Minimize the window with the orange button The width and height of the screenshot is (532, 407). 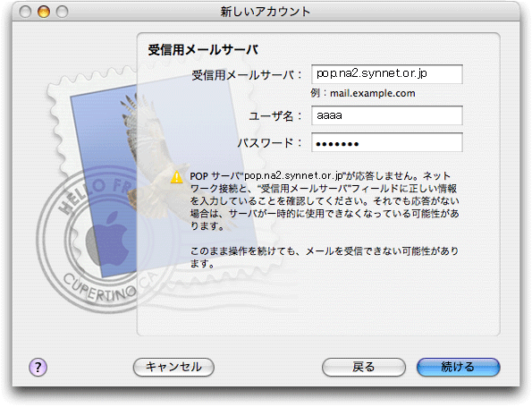coord(44,12)
